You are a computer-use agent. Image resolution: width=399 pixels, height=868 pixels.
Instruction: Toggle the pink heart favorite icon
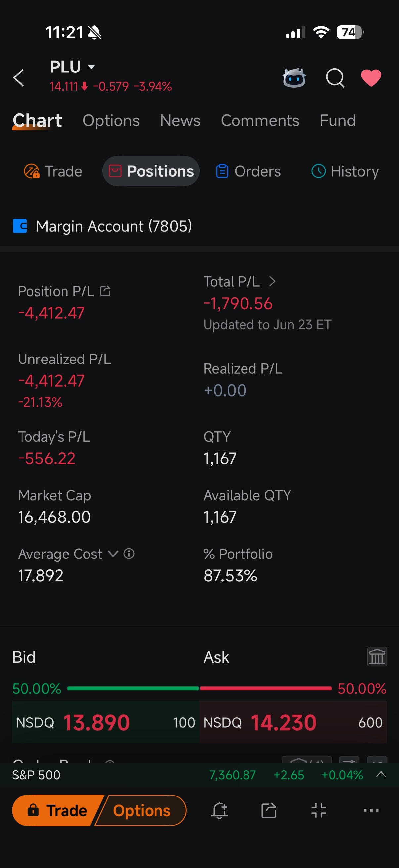pos(371,78)
